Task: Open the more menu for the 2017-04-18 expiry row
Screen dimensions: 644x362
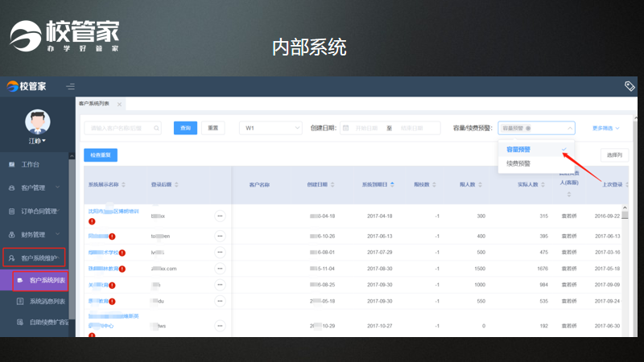Action: pyautogui.click(x=220, y=216)
